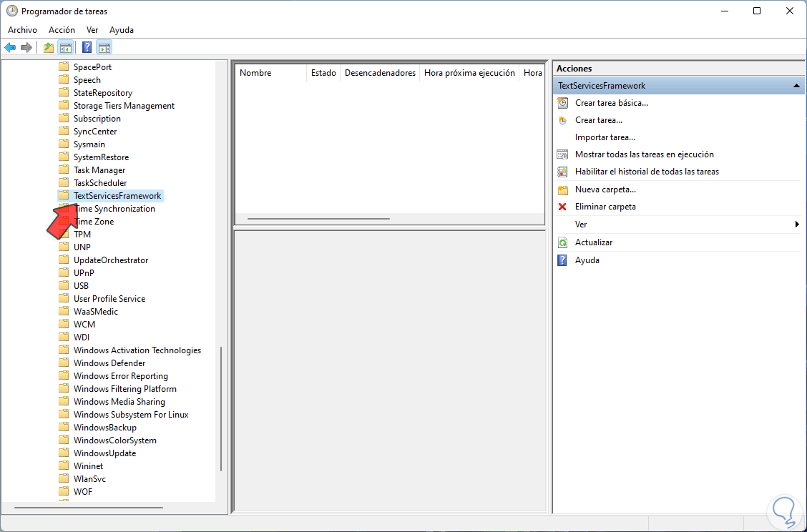This screenshot has width=807, height=532.
Task: Select the User Profile Service folder
Action: (109, 298)
